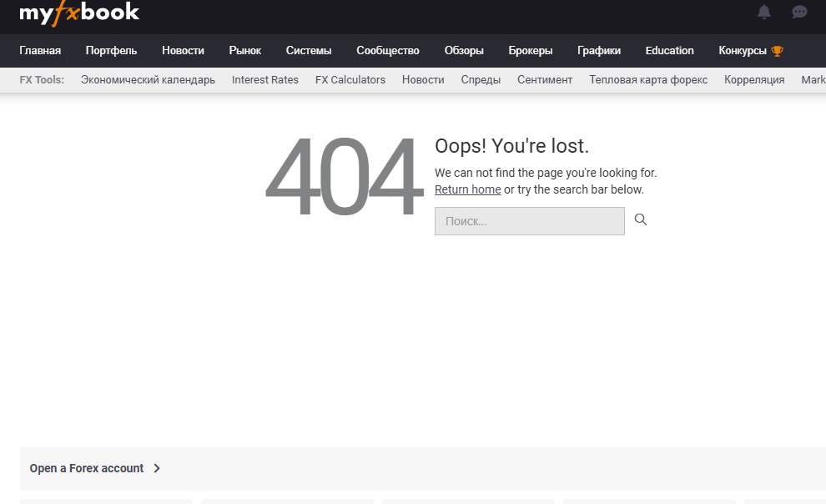Open the Спреды tool link
Image resolution: width=826 pixels, height=504 pixels.
tap(481, 79)
